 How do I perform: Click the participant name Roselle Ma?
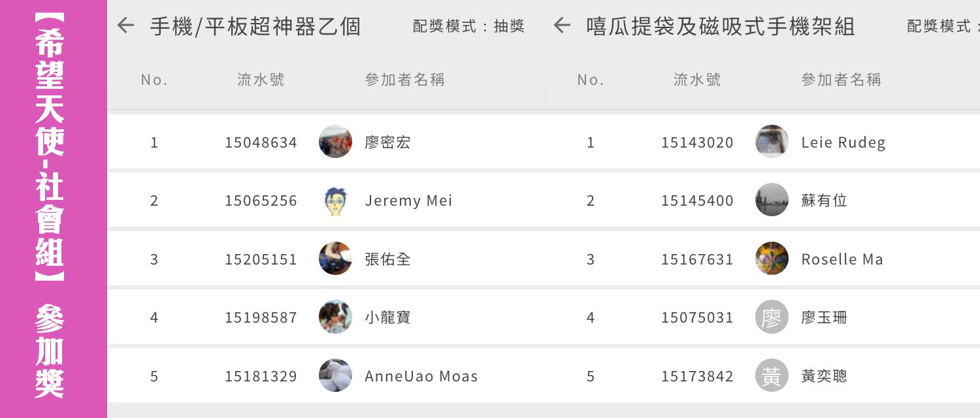tap(842, 259)
